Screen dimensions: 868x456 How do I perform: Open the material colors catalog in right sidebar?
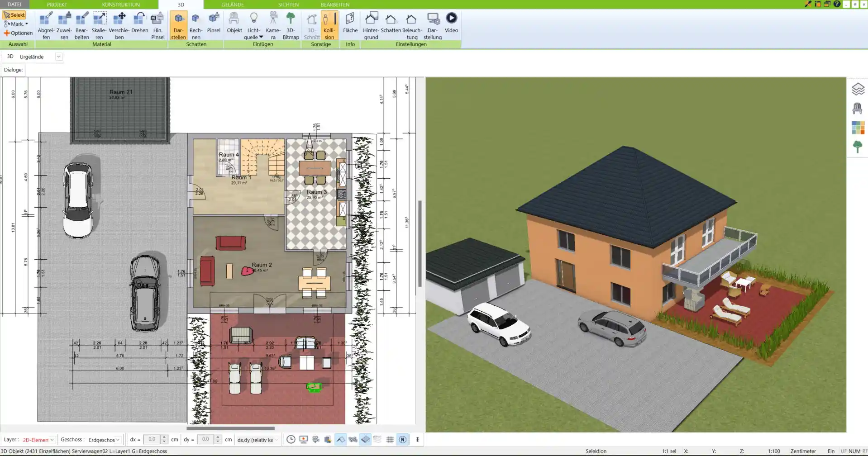pos(858,128)
